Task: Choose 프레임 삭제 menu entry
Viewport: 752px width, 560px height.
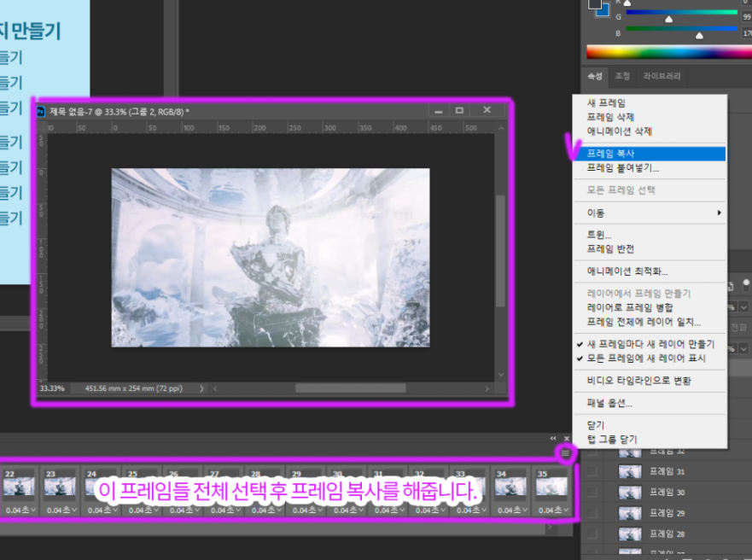Action: (x=610, y=117)
